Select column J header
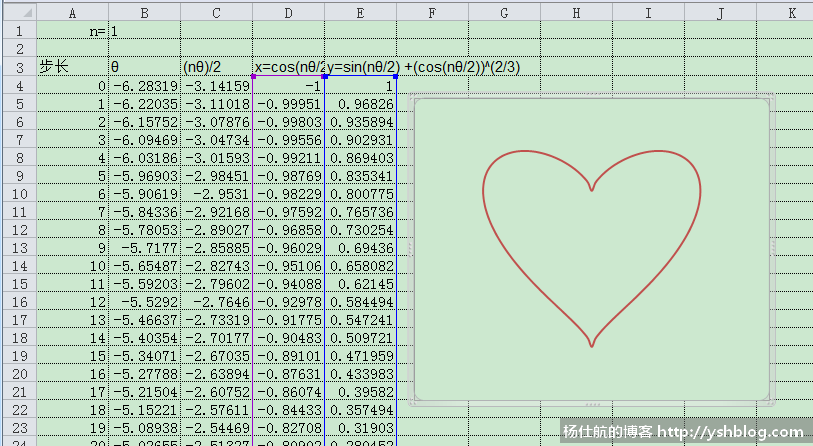 tap(721, 13)
